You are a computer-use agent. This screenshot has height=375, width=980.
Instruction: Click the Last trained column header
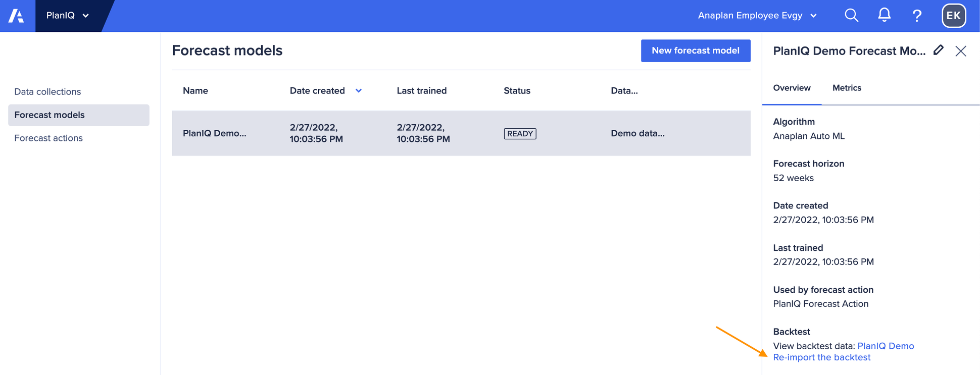coord(422,91)
